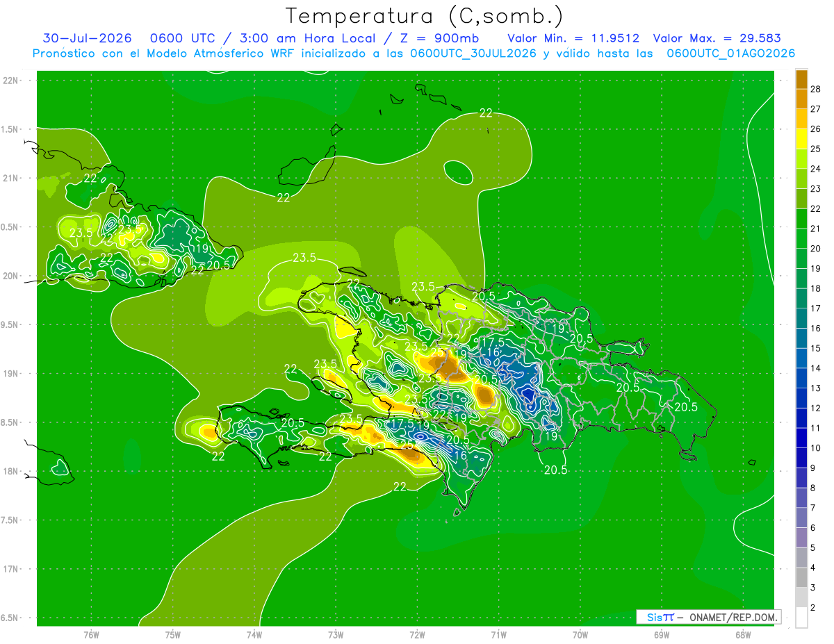This screenshot has height=644, width=834.
Task: Click legend scale label "28"
Action: click(x=816, y=90)
